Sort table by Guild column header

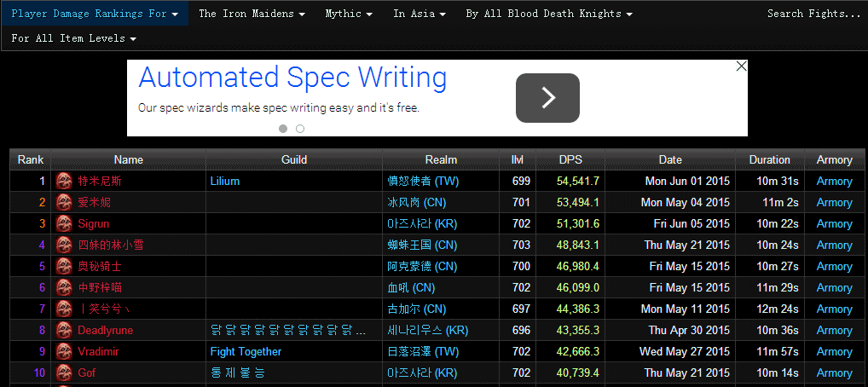(x=294, y=159)
